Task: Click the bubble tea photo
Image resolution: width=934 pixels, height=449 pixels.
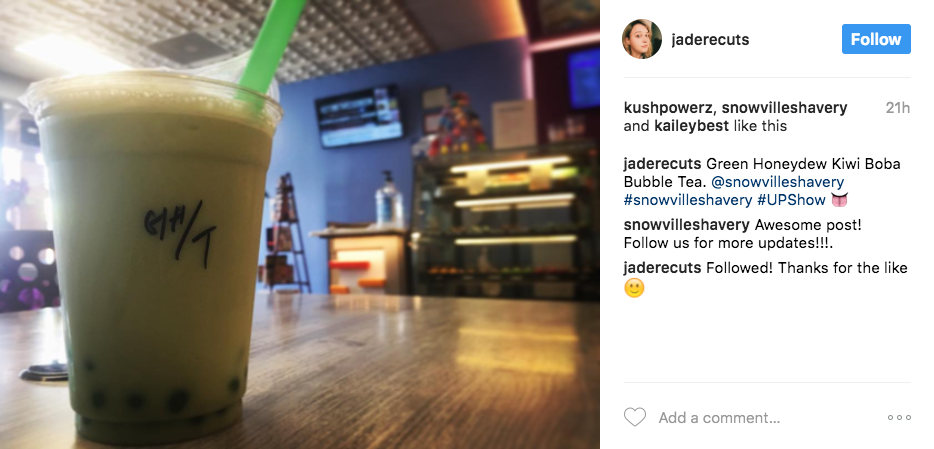Action: pos(300,224)
